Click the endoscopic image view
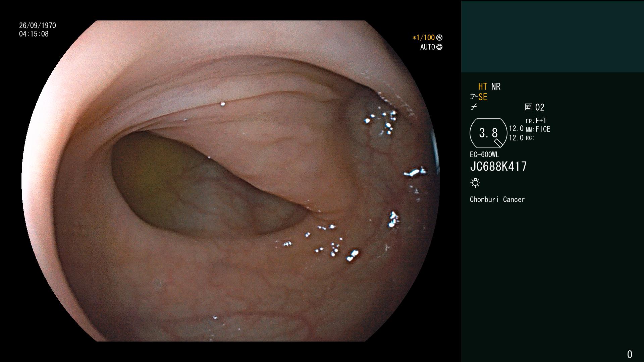This screenshot has width=644, height=362. point(230,181)
